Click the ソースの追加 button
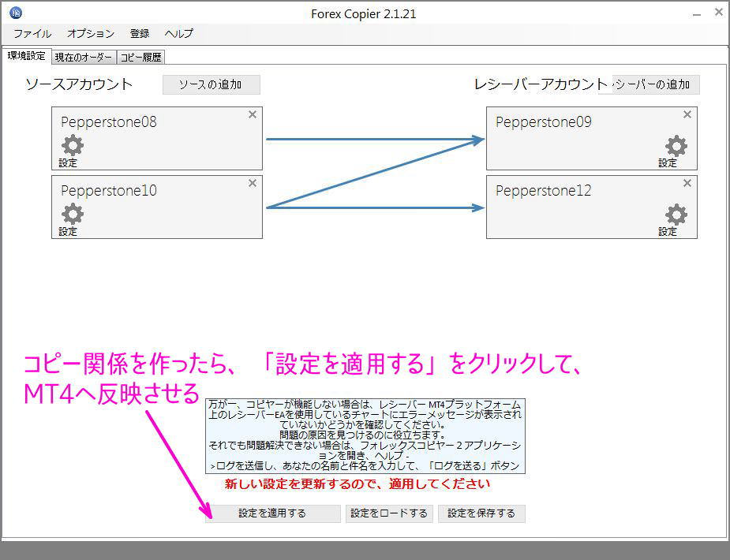The width and height of the screenshot is (730, 560). pyautogui.click(x=211, y=84)
